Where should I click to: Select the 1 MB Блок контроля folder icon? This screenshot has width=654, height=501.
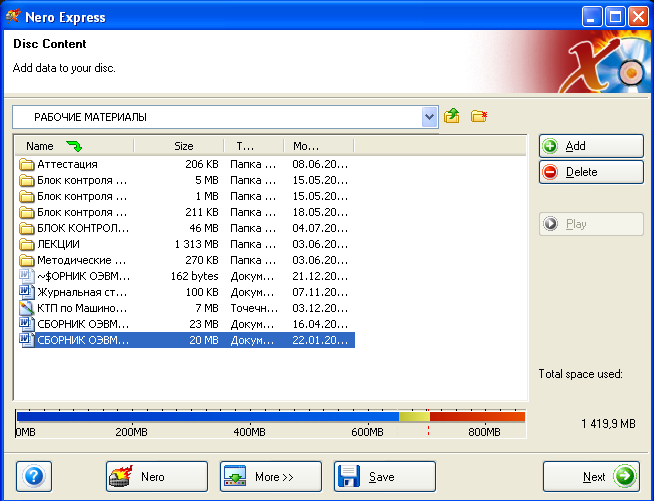point(27,196)
